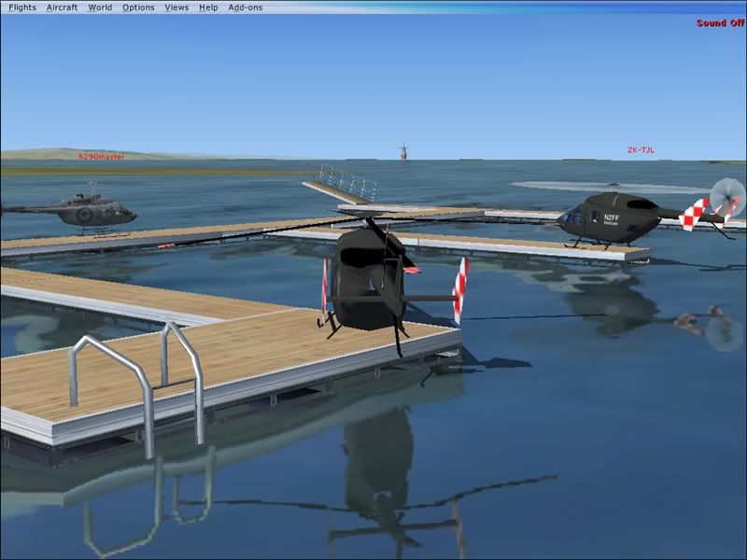Open the Options menu
This screenshot has width=747, height=560.
pos(138,7)
